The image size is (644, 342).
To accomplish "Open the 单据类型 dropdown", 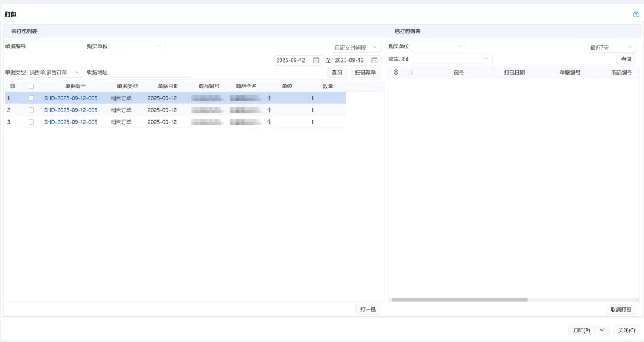I will (x=55, y=72).
